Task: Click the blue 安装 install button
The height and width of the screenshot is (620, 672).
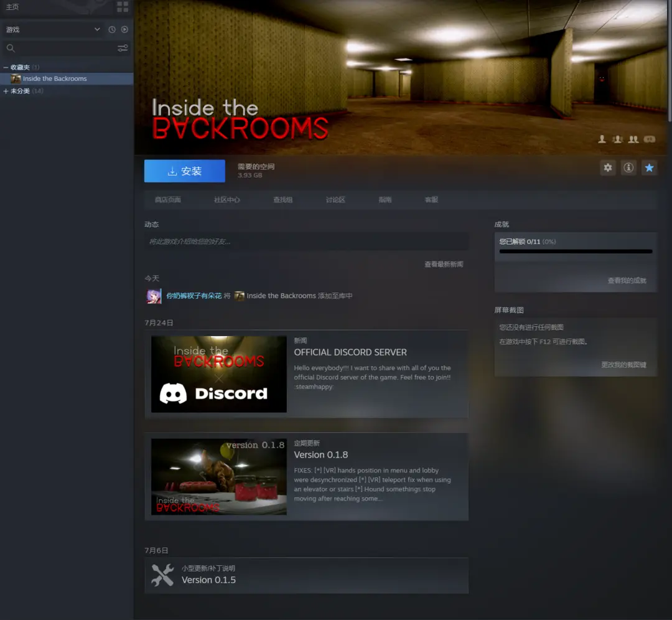Action: tap(185, 171)
